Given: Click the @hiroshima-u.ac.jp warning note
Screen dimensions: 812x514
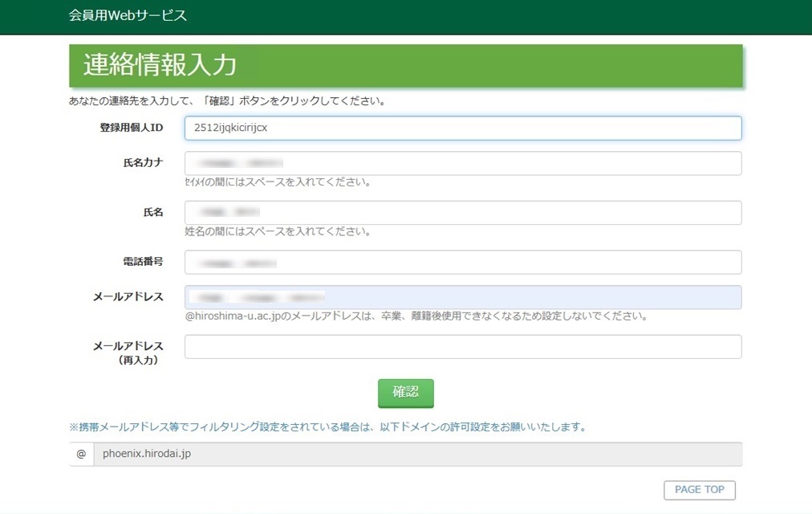Looking at the screenshot, I should pos(416,316).
